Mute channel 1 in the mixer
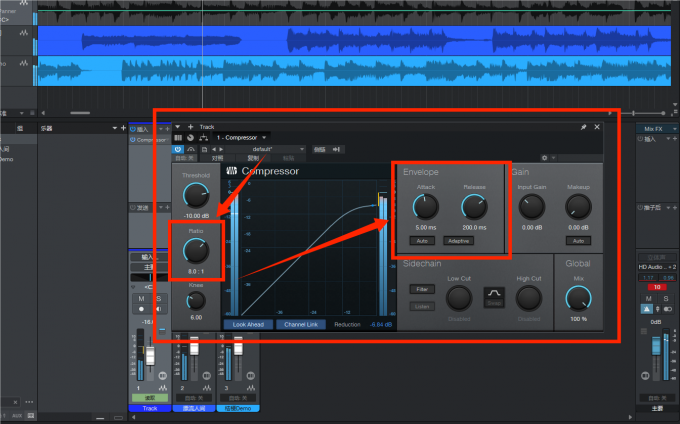 click(x=142, y=299)
